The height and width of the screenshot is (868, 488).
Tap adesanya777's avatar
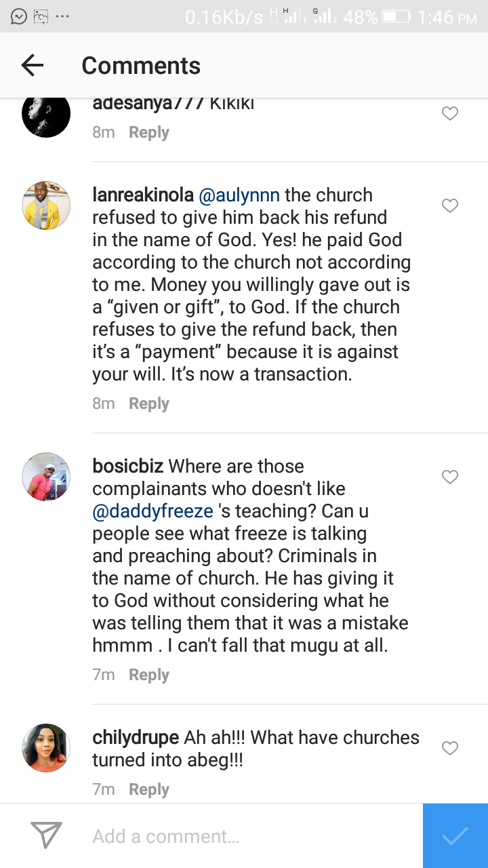point(46,114)
